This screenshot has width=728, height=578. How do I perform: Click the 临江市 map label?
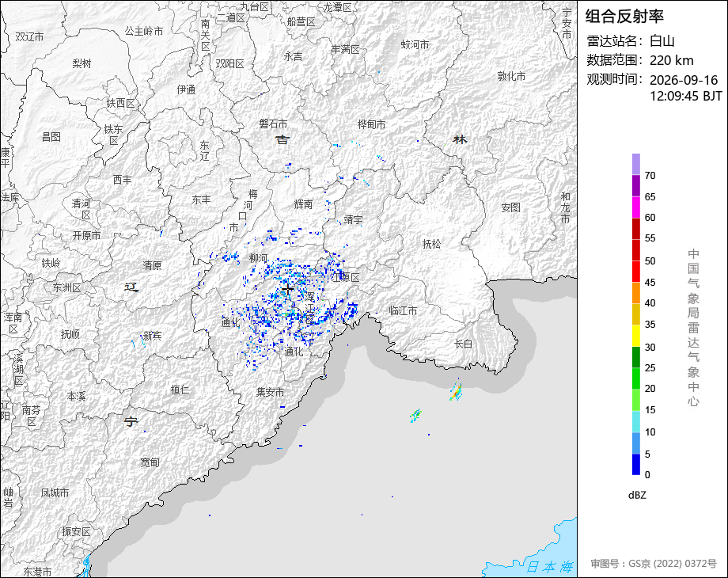click(403, 311)
